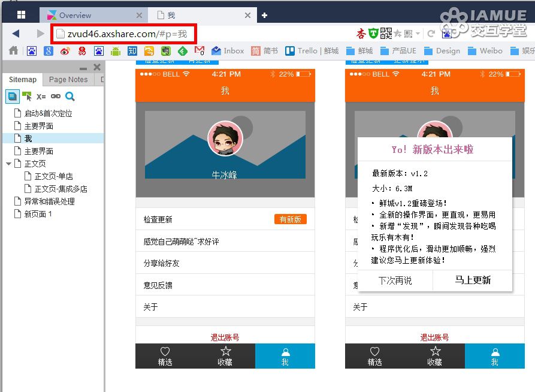Viewport: 535px width, 392px height.
Task: Bookmark this page with the star icon
Action: [397, 33]
